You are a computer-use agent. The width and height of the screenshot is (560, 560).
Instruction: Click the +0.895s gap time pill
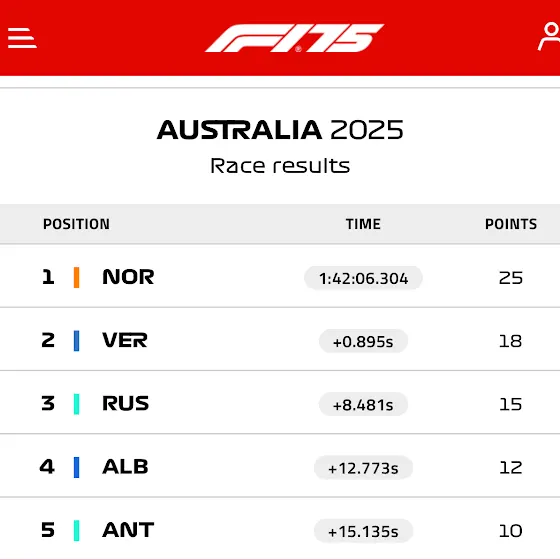363,341
